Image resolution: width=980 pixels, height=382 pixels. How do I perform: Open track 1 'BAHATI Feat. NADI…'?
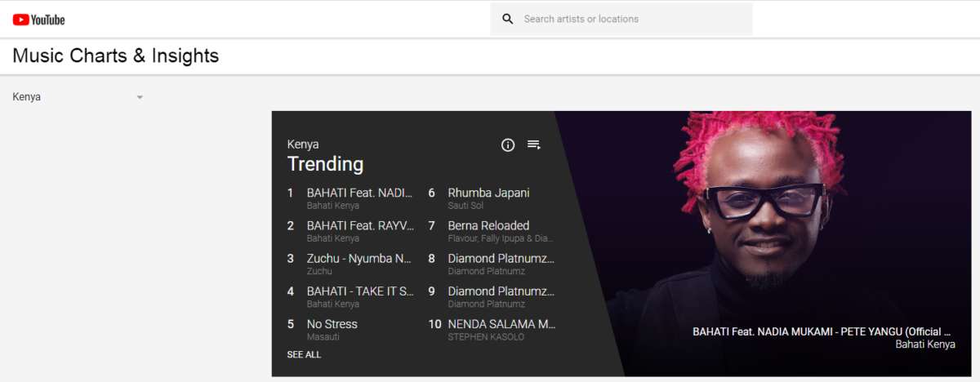pos(359,193)
